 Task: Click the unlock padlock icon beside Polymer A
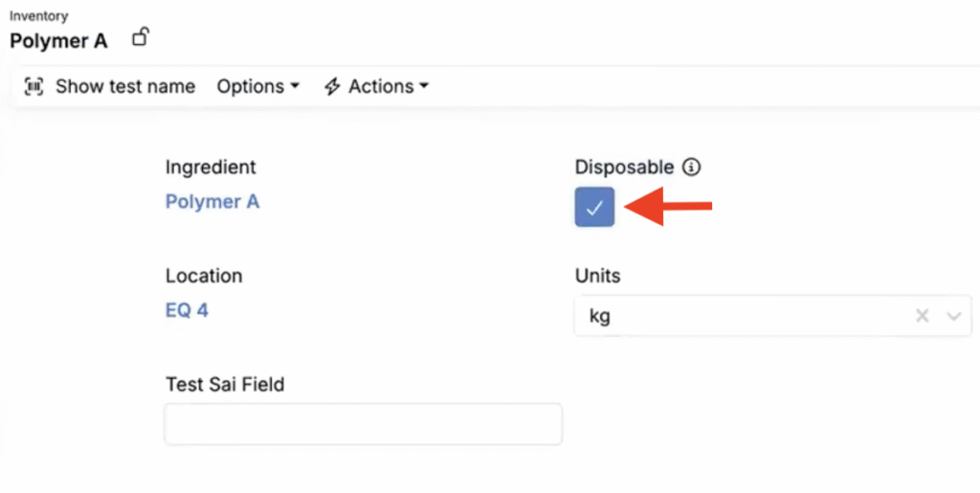pos(140,37)
